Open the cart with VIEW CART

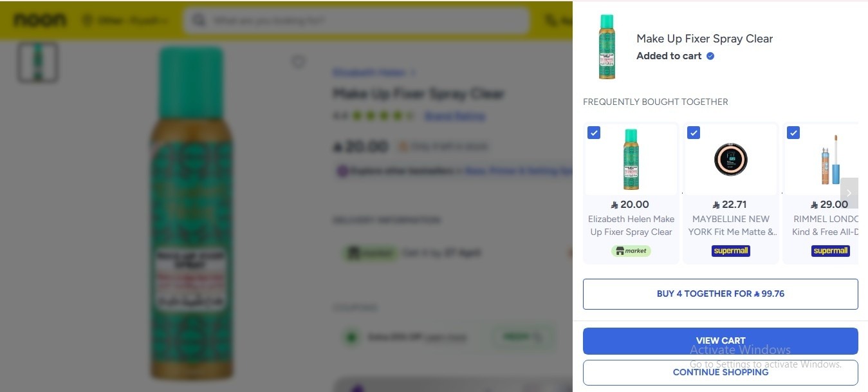721,341
